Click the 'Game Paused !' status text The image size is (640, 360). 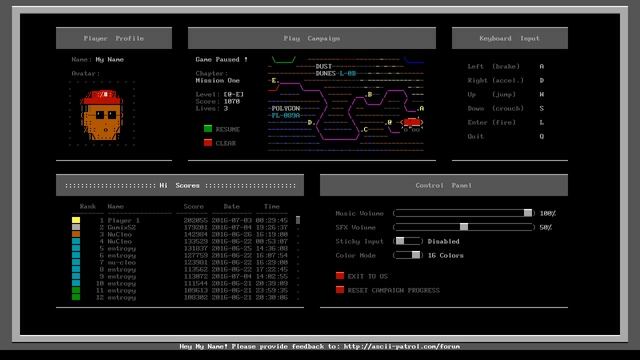(x=222, y=60)
